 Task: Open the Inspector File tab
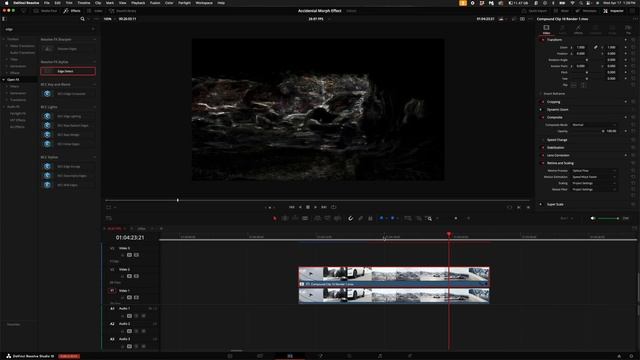tap(628, 29)
